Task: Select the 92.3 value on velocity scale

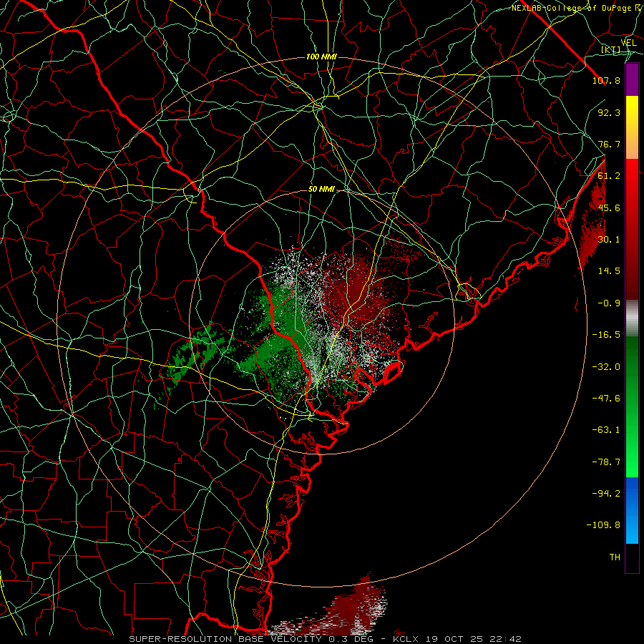Action: 609,112
